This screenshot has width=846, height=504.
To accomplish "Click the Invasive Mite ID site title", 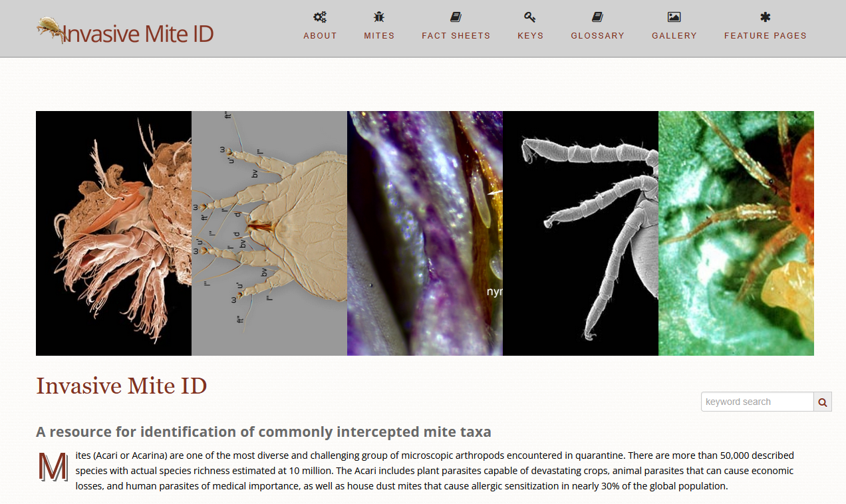I will [x=121, y=386].
